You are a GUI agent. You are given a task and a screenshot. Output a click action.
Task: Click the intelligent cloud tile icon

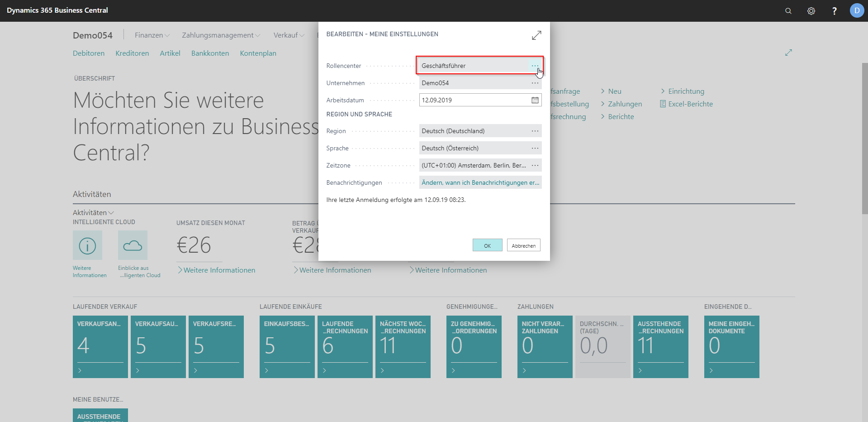[x=133, y=245]
